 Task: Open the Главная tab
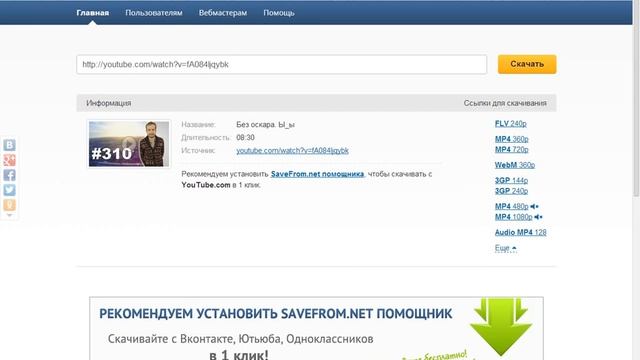click(x=93, y=13)
